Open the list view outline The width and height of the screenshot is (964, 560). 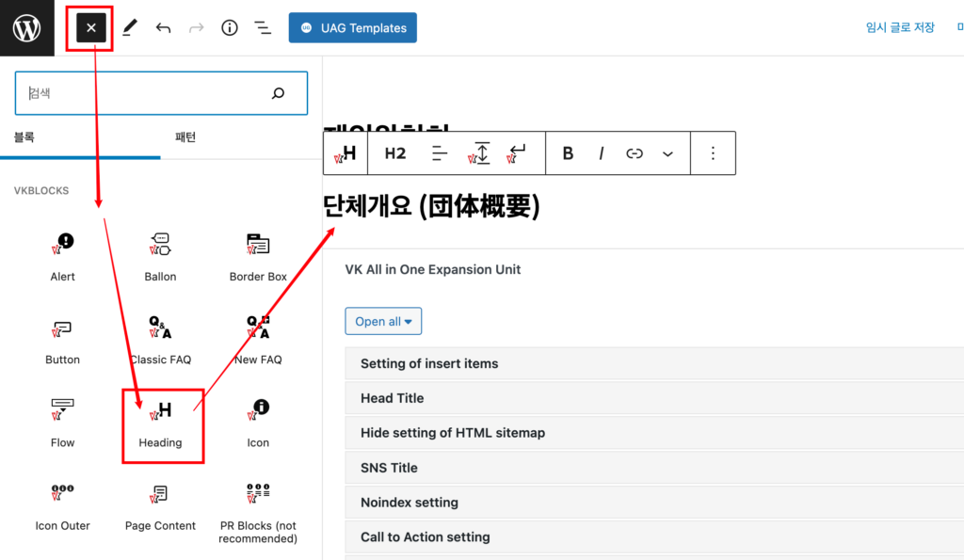pyautogui.click(x=263, y=28)
